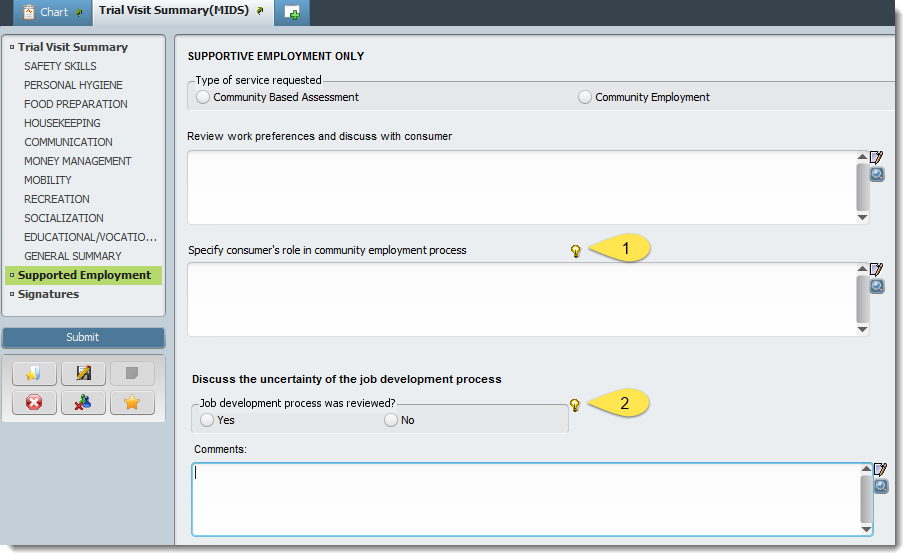Click lightbulb hint beside job development question
This screenshot has width=910, height=560.
pos(575,405)
